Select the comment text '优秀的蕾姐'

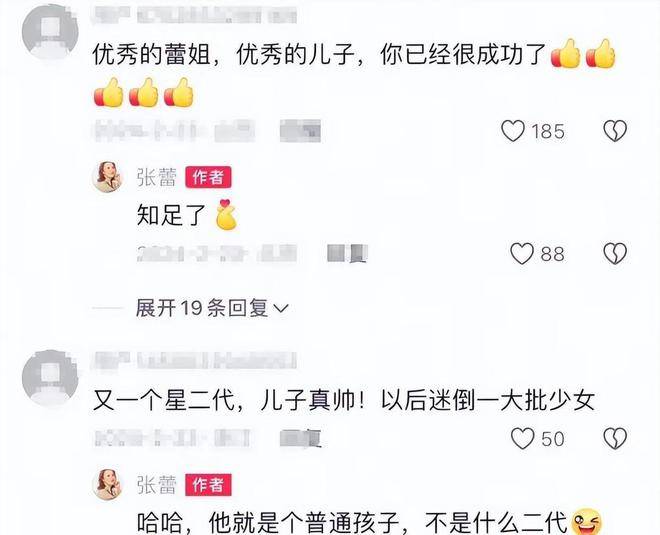pyautogui.click(x=151, y=55)
